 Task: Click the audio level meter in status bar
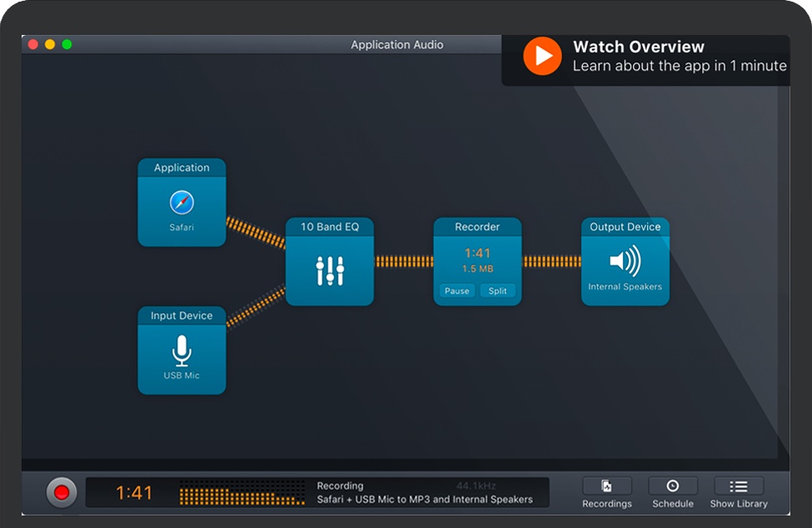[x=242, y=492]
